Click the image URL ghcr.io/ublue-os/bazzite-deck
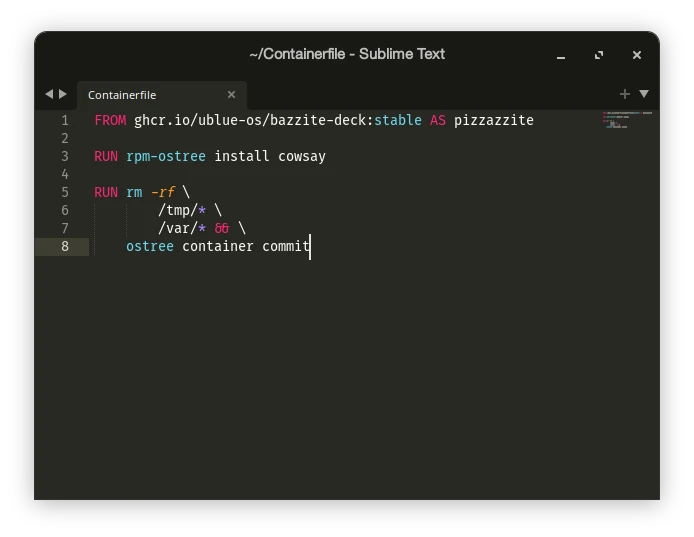This screenshot has width=694, height=537. click(252, 120)
